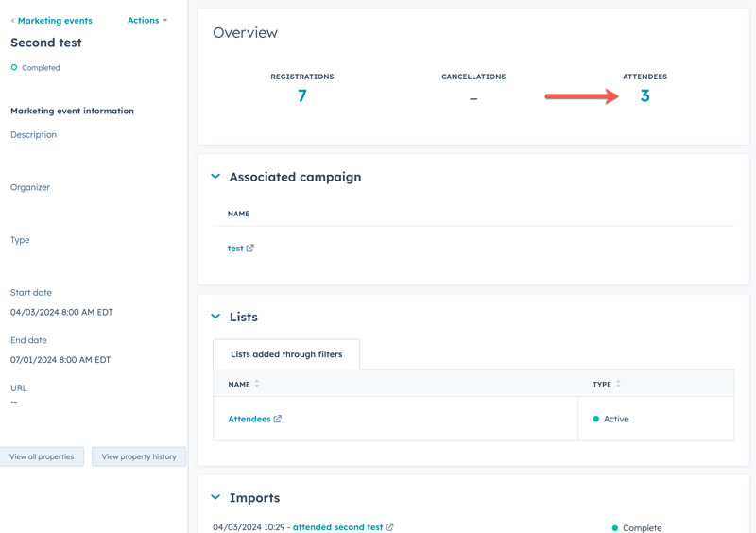The height and width of the screenshot is (533, 756).
Task: Click external link icon beside attended second test
Action: pos(389,527)
